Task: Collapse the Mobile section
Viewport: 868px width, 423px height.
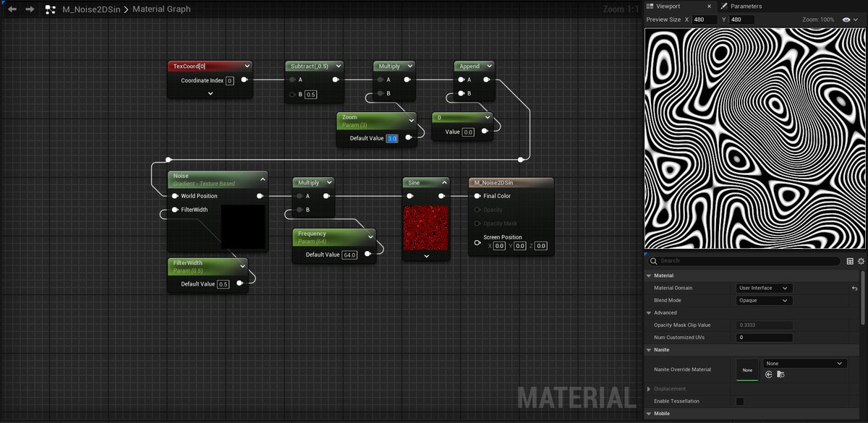Action: point(649,414)
